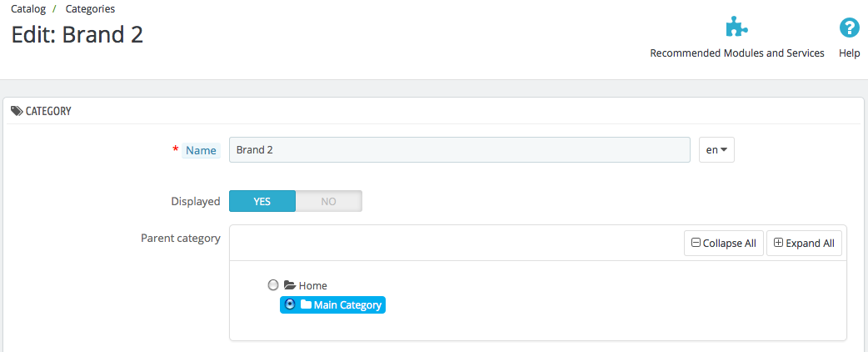Open Help via question mark icon
Screen dimensions: 868x352
click(849, 28)
